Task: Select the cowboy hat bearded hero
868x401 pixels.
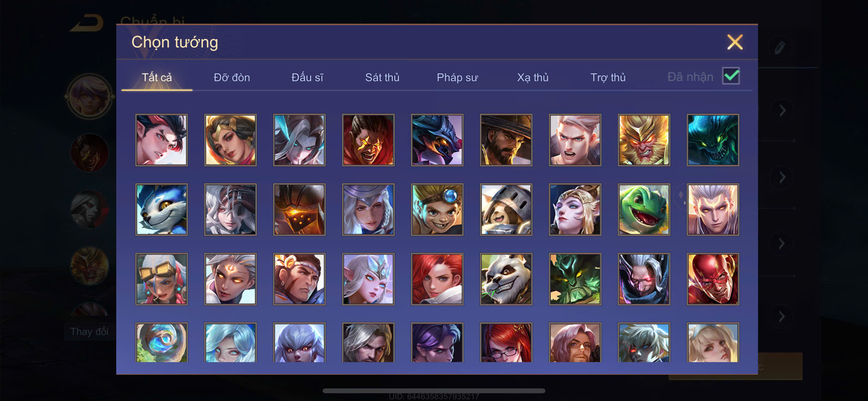Action: [x=506, y=140]
